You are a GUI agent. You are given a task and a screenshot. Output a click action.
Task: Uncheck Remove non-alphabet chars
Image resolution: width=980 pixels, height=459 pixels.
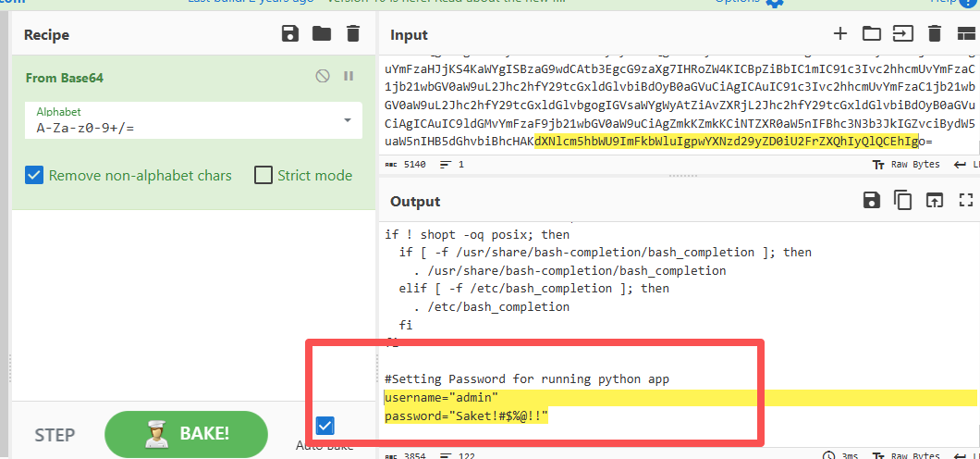34,175
